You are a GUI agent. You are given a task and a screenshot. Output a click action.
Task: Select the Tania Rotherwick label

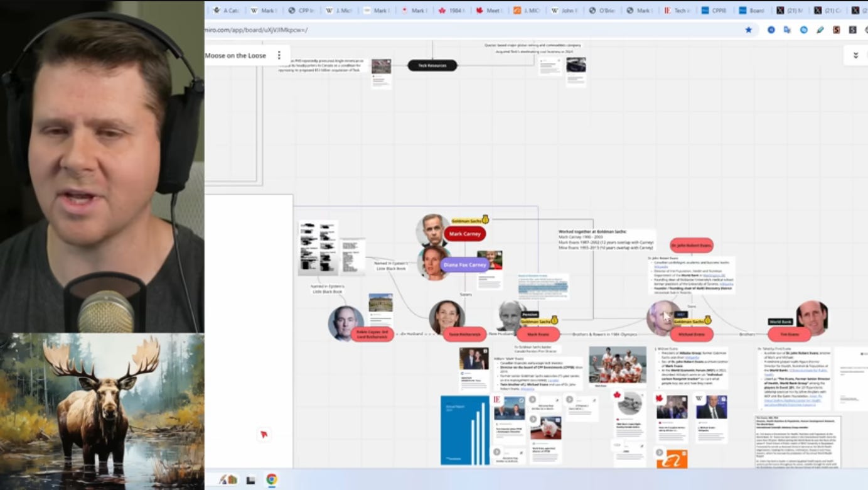tap(464, 335)
